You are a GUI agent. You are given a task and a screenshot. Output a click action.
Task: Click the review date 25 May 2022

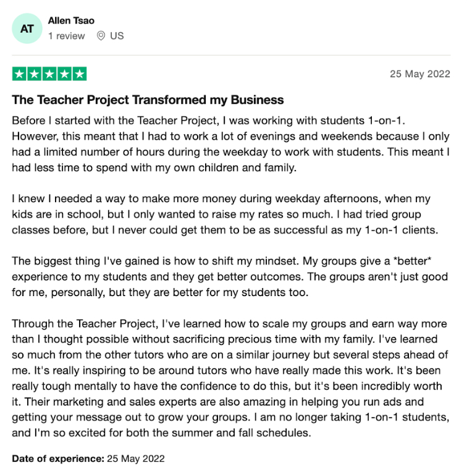[x=419, y=74]
